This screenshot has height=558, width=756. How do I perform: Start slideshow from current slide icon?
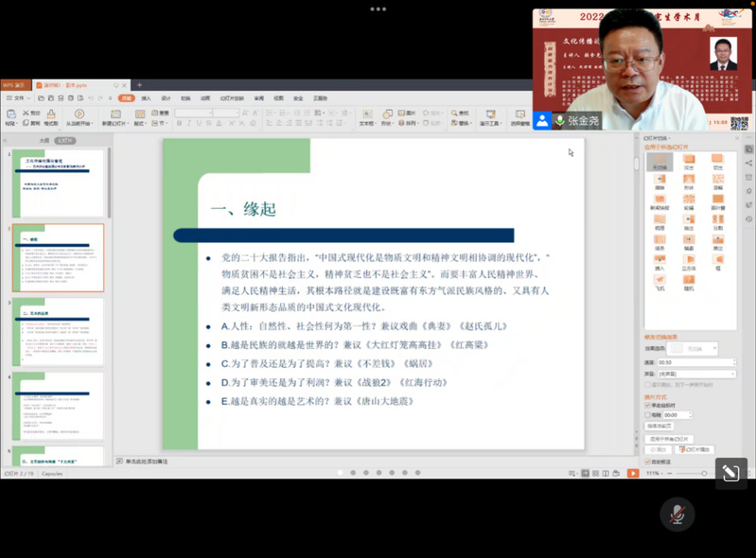pos(78,115)
